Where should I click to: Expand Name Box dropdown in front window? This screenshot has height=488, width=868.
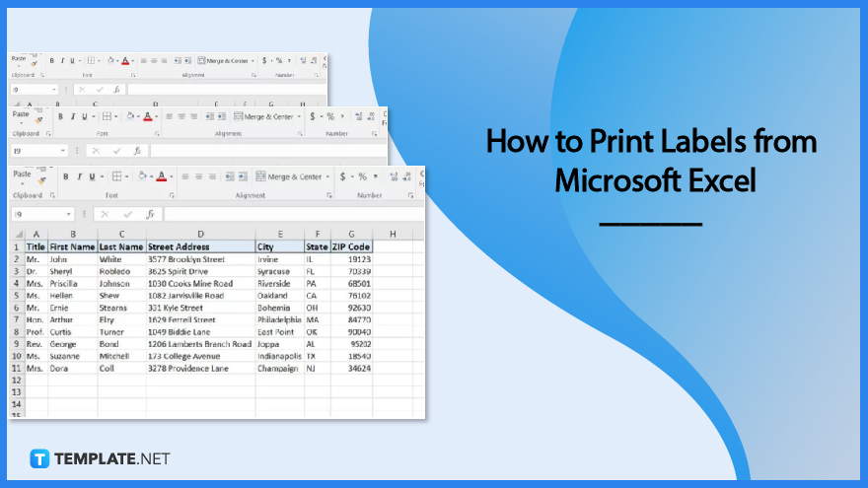tap(69, 214)
